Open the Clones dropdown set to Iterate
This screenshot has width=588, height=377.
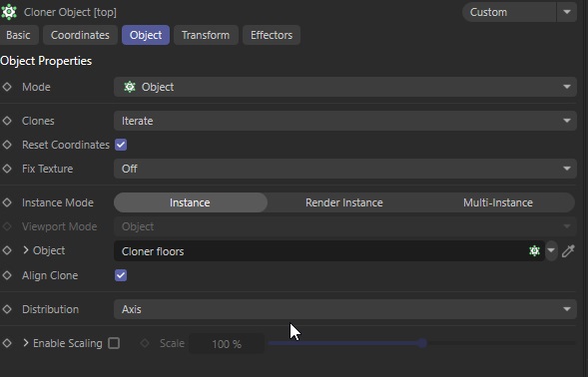345,121
